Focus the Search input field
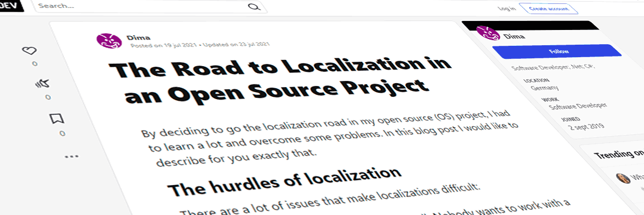 (x=150, y=7)
